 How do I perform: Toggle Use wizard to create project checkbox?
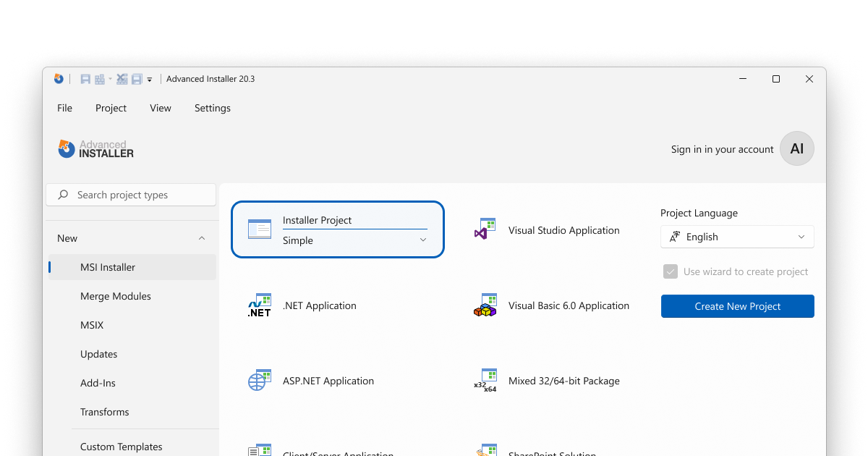tap(670, 271)
